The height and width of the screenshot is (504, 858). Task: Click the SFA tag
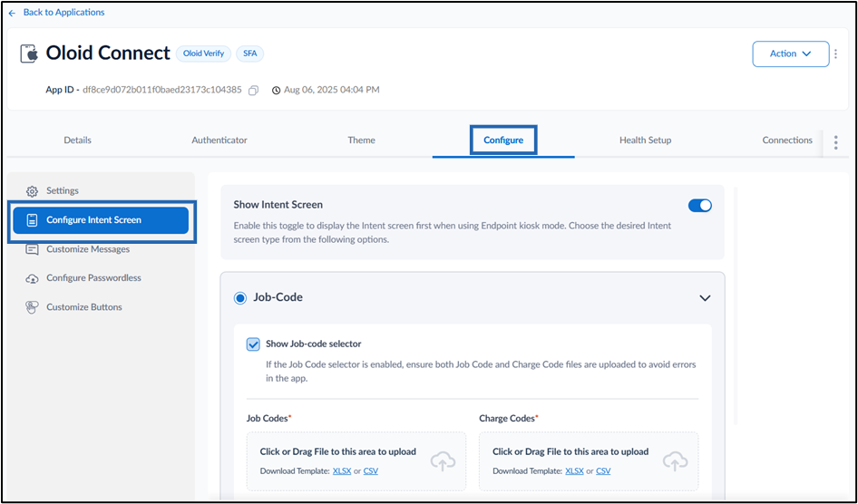click(250, 53)
